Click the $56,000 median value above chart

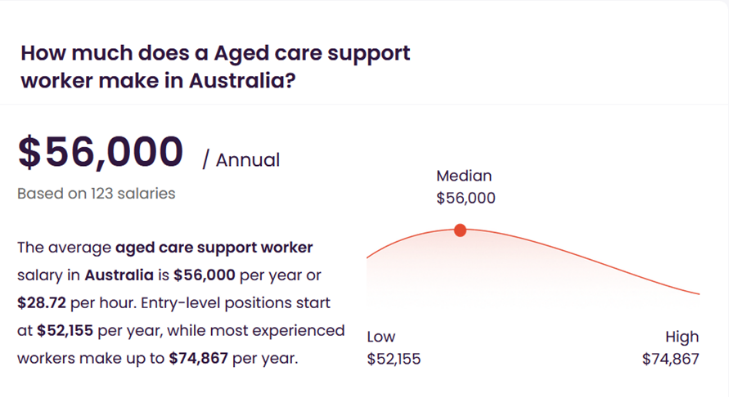466,198
